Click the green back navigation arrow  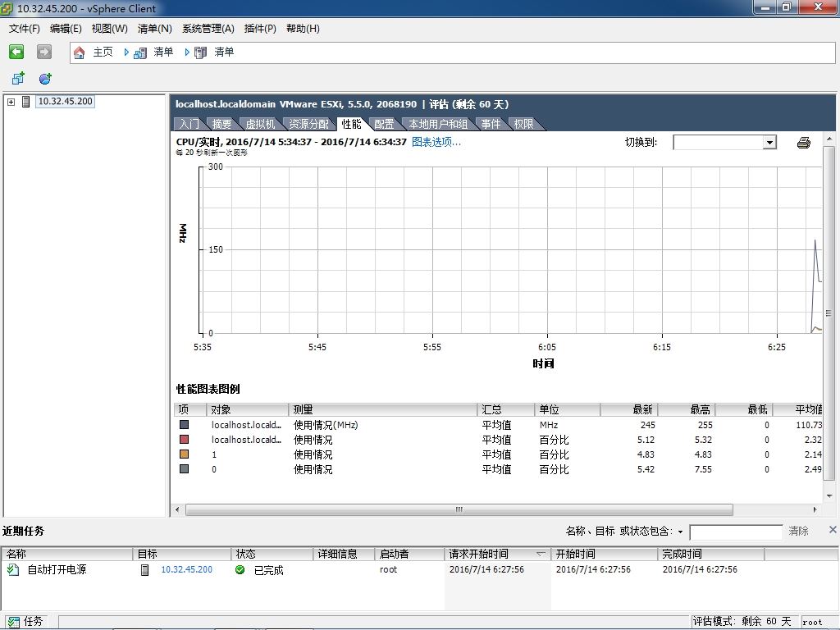16,52
